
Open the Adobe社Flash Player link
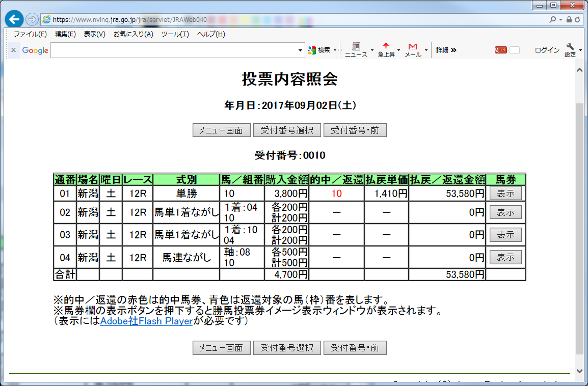[x=146, y=321]
